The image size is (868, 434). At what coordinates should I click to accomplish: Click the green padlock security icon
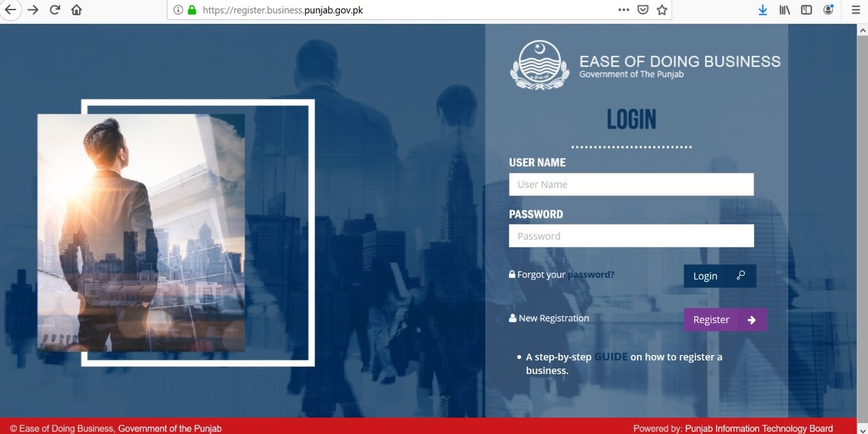[192, 10]
